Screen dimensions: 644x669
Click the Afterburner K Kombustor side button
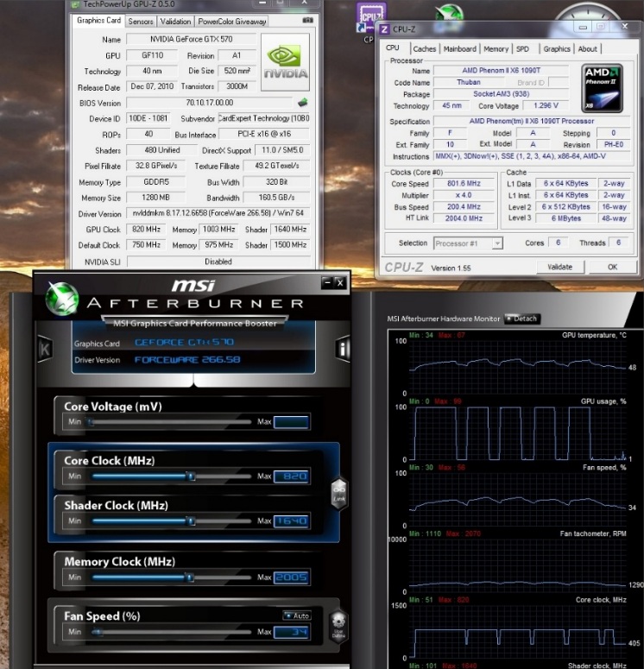(45, 349)
